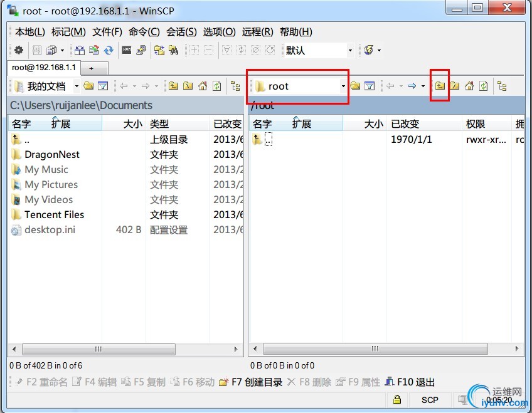The height and width of the screenshot is (413, 532).
Task: Click F7 创建目录 button
Action: click(x=251, y=382)
